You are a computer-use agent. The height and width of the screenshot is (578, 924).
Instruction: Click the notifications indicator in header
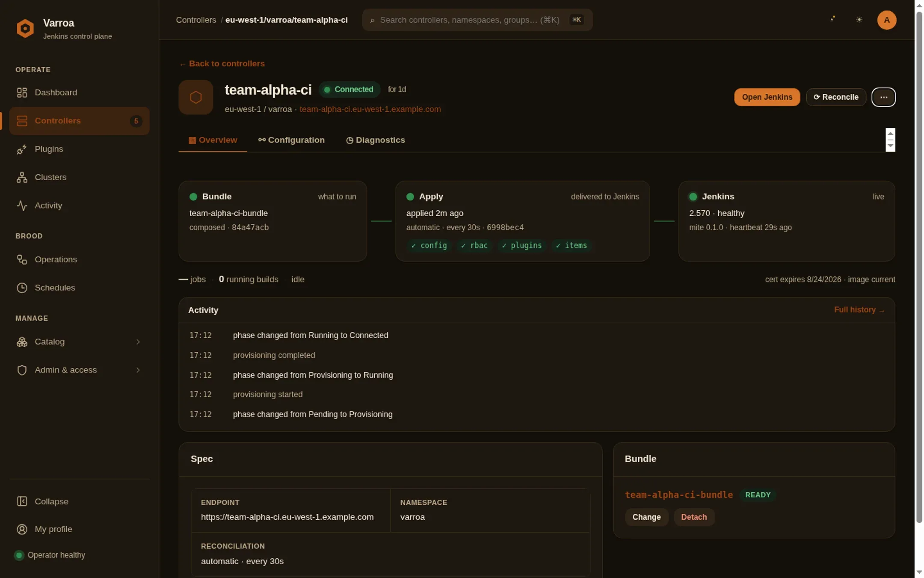[x=832, y=20]
